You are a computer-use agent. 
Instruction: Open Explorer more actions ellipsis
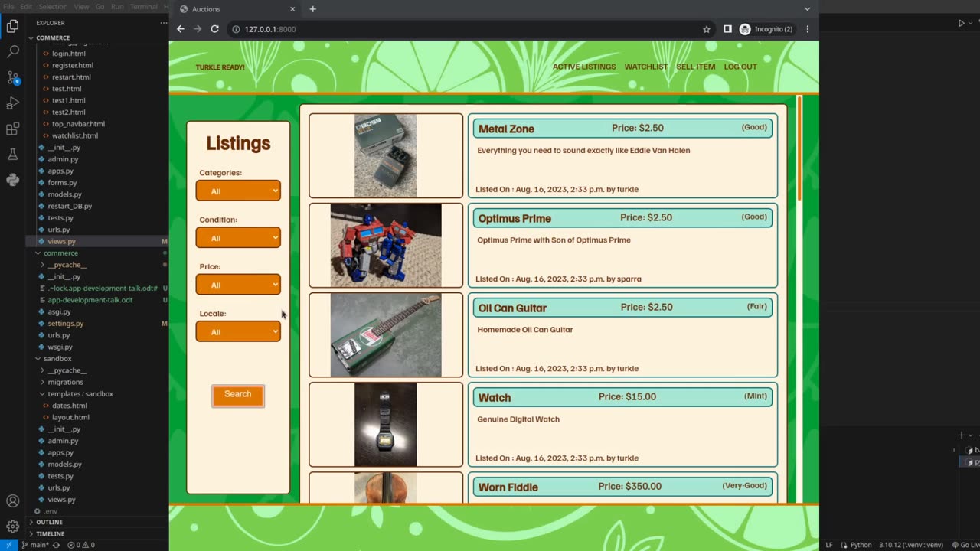(x=163, y=23)
